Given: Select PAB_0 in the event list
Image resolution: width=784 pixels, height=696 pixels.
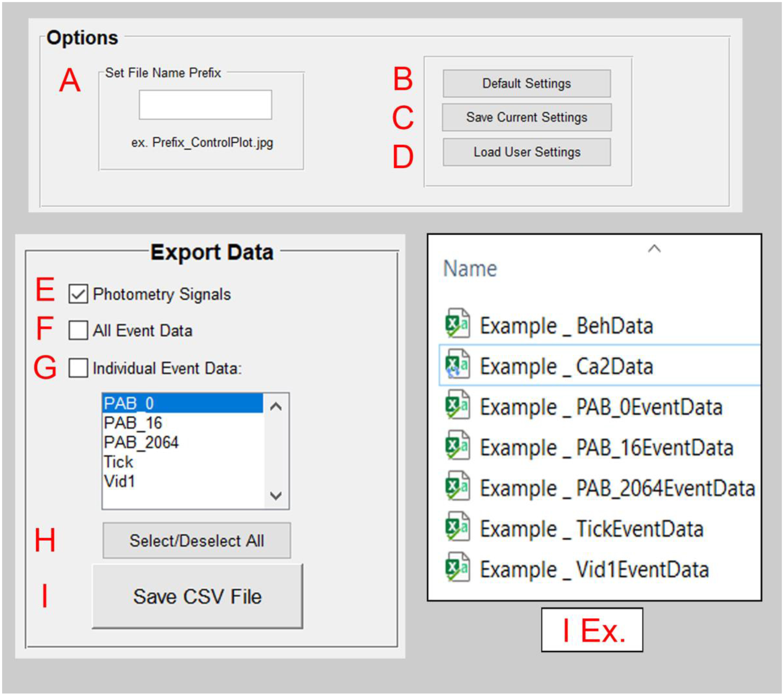Looking at the screenshot, I should pos(183,403).
